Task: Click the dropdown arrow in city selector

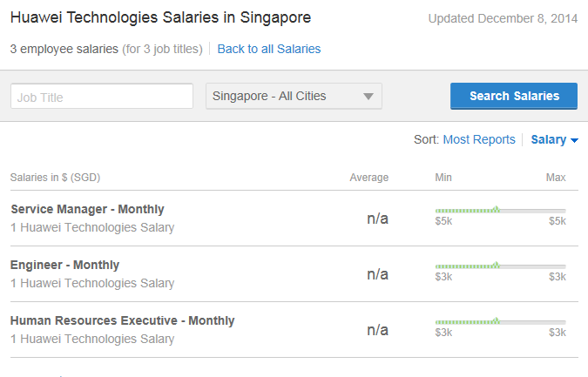Action: (x=368, y=97)
